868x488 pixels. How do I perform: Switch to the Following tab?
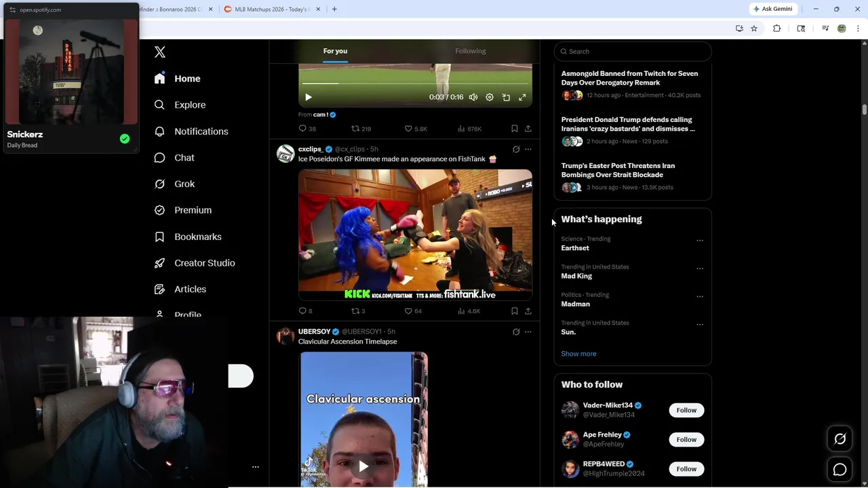471,51
